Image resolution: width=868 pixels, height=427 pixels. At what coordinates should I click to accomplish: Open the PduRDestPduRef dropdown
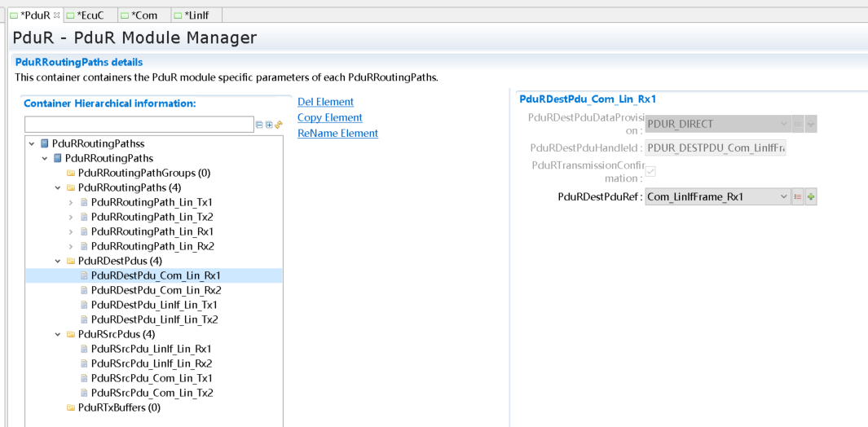784,196
